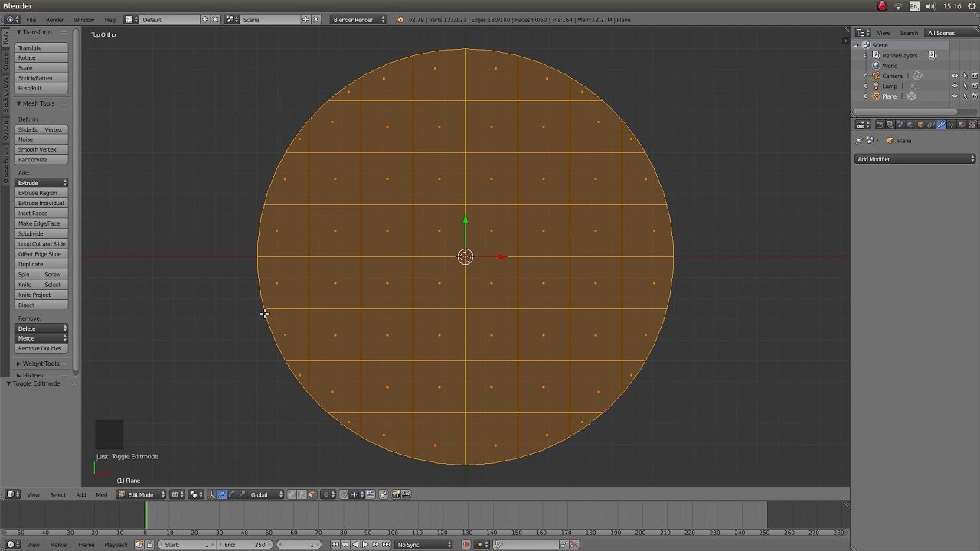Click the Remove Doubles button

coord(42,348)
